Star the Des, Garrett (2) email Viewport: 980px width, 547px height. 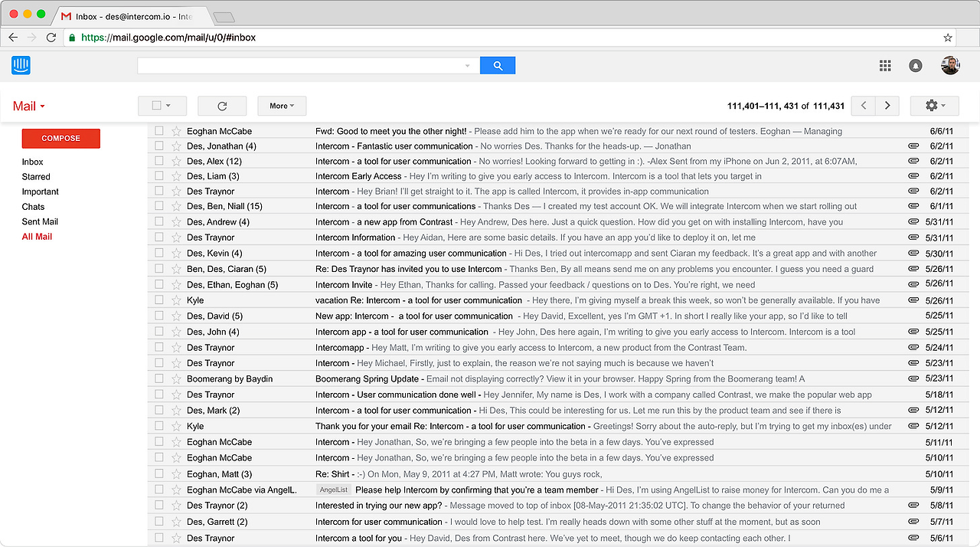176,522
